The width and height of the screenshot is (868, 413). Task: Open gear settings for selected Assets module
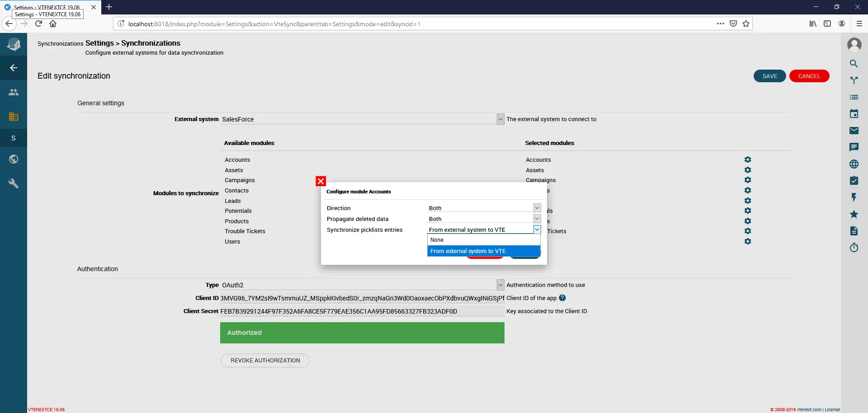pos(748,170)
